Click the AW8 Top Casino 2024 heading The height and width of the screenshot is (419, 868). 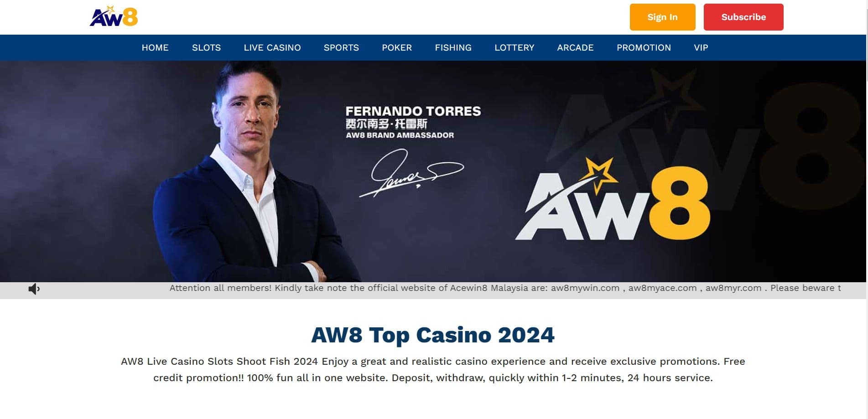coord(433,335)
